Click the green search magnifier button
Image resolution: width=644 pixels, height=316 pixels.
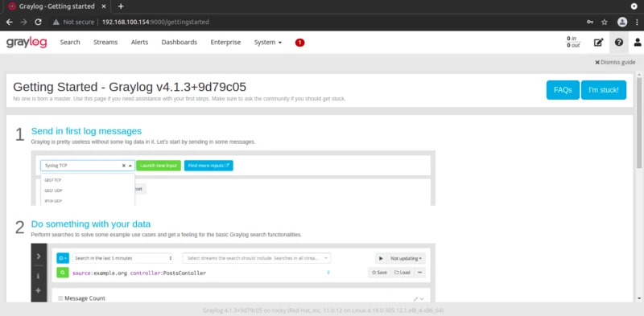pos(63,273)
